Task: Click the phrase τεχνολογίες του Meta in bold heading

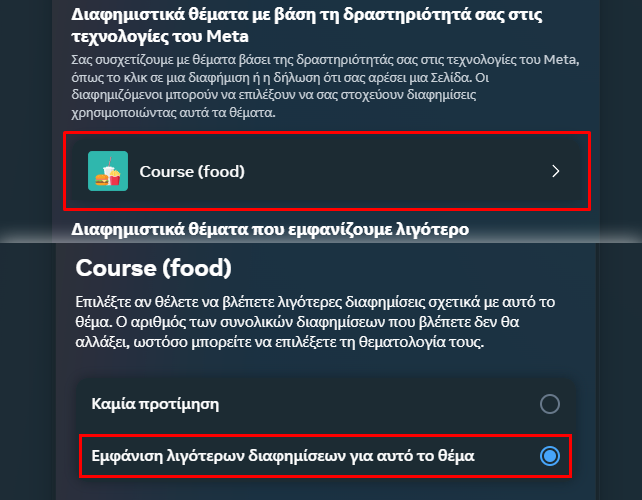Action: pos(160,36)
